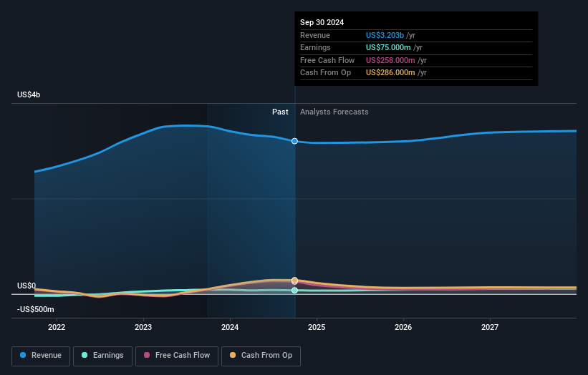
Task: Select the 2026 x-axis label
Action: tap(403, 327)
